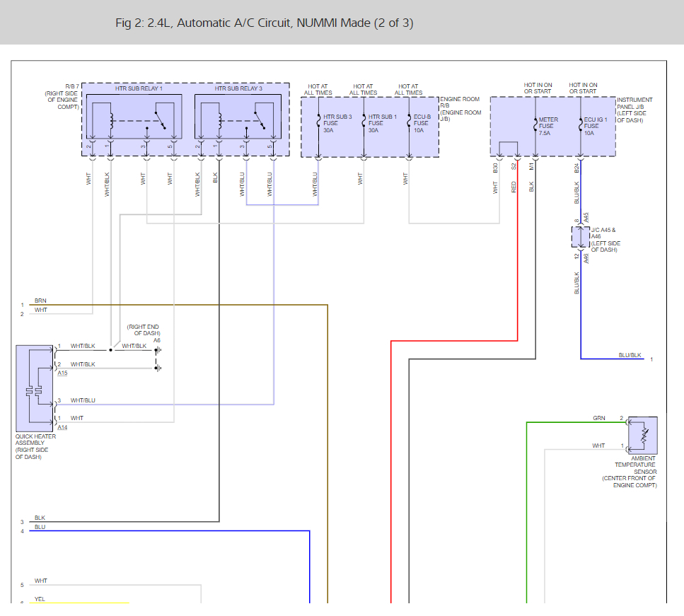Select the ENGINE ROOM R/B label
The image size is (684, 616).
pos(460,109)
